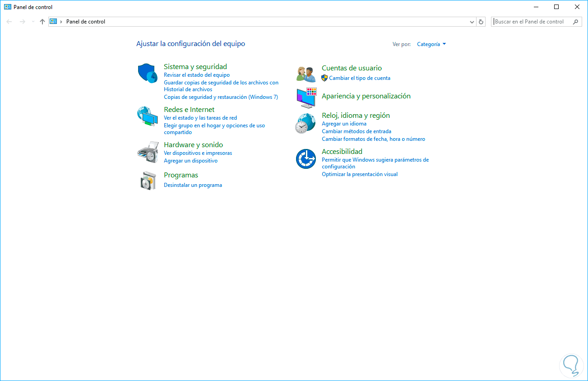Open the Redes e Internet category
588x381 pixels.
[x=189, y=110]
